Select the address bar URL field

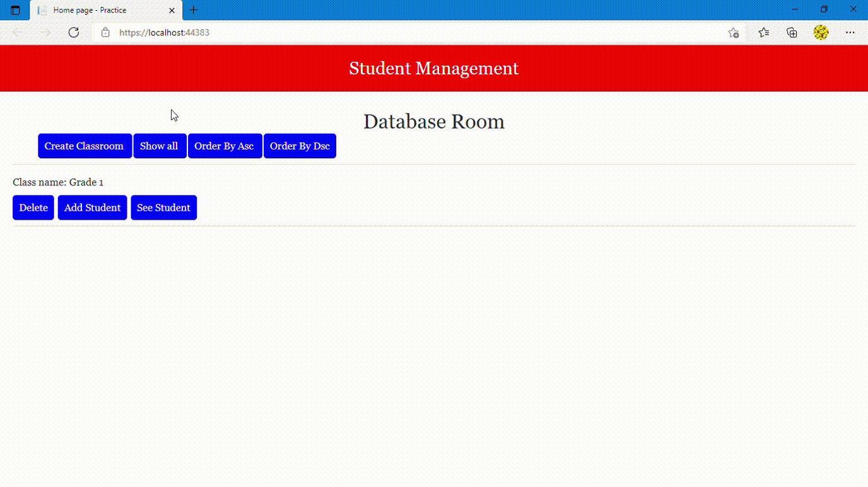coord(378,32)
